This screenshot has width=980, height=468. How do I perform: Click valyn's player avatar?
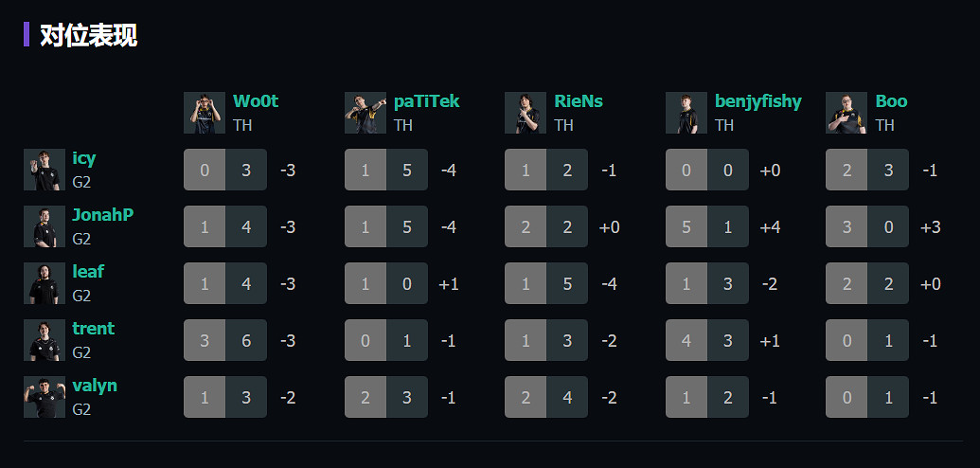coord(44,397)
